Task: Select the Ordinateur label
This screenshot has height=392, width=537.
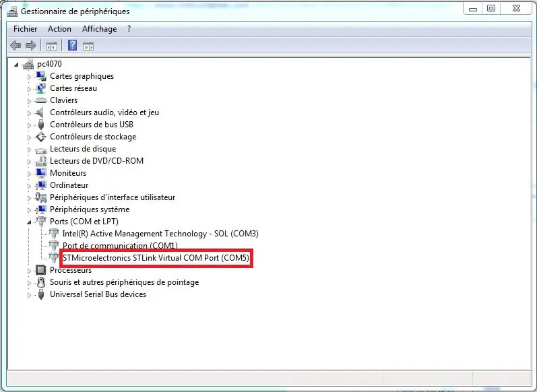Action: click(69, 185)
